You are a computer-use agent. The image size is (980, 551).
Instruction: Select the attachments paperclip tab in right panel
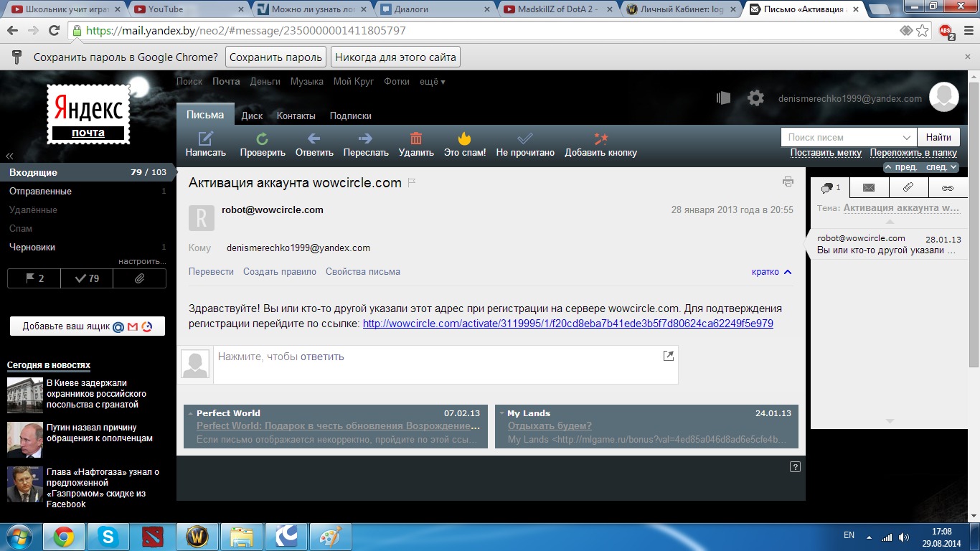point(908,188)
